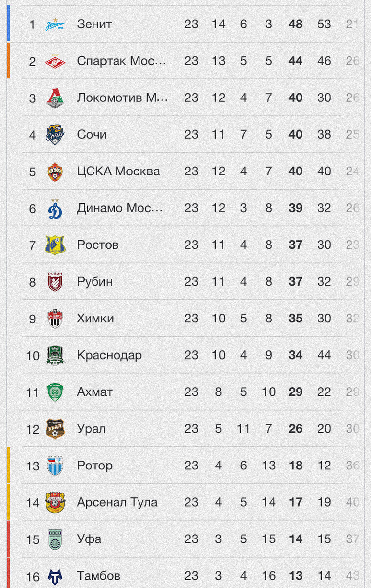This screenshot has width=371, height=588.
Task: Click the Khimki club crest
Action: coord(54,318)
